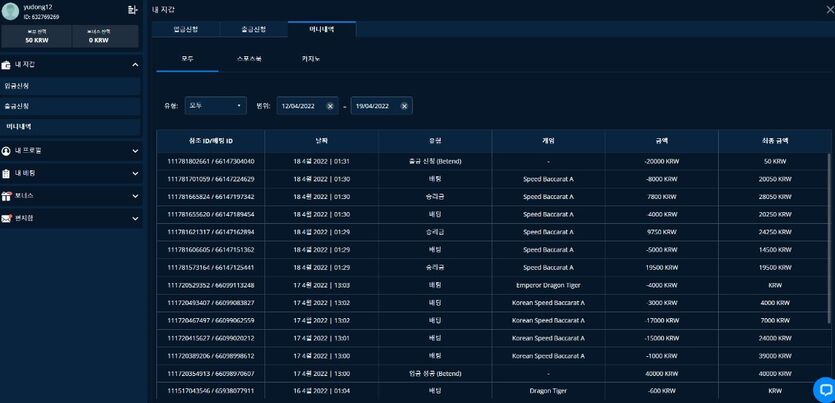Switch to the 입금신청 tab

185,29
